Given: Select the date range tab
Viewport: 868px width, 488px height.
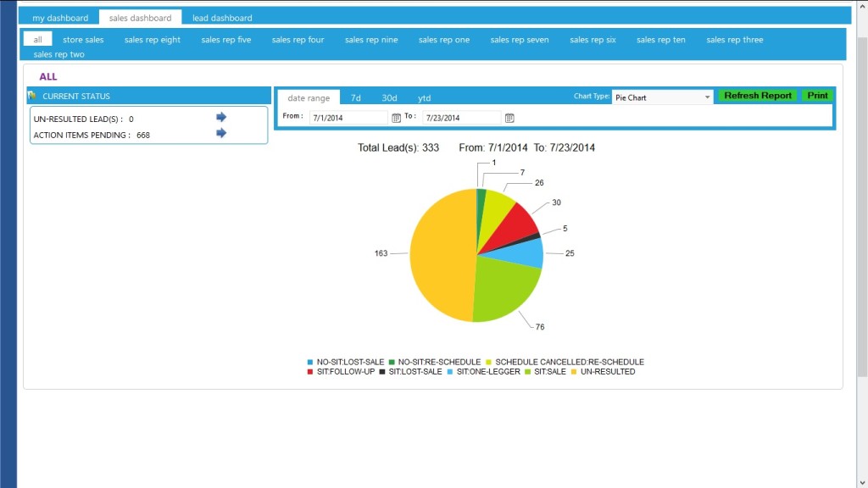Looking at the screenshot, I should (309, 97).
